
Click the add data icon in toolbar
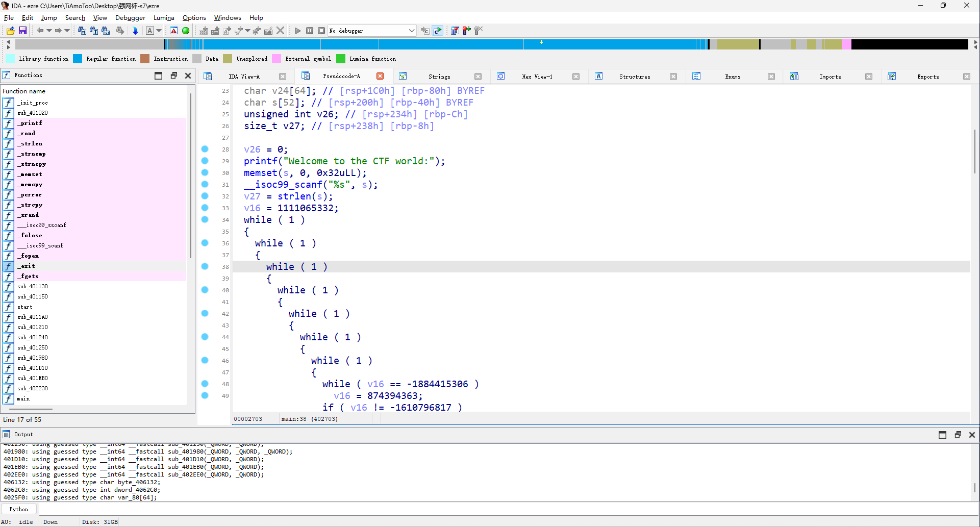point(215,31)
